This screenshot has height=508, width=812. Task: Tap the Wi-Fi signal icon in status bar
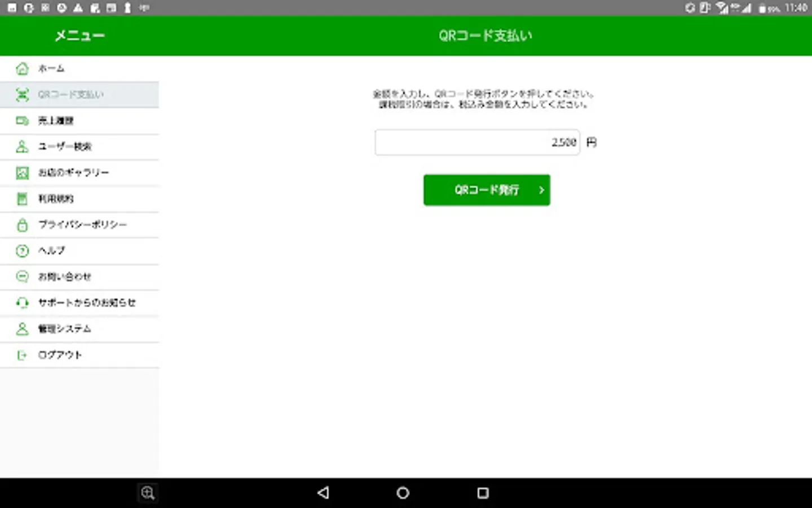pos(722,8)
